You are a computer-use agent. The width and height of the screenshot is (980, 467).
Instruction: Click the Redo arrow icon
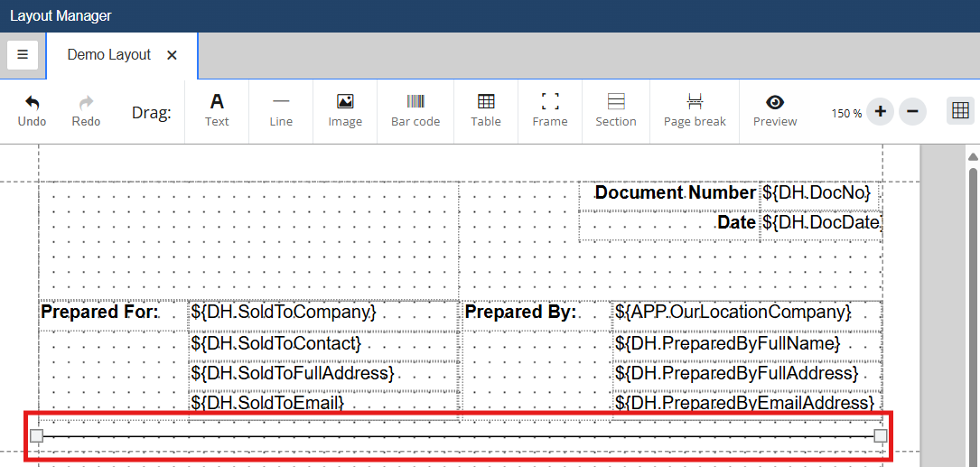point(87,103)
